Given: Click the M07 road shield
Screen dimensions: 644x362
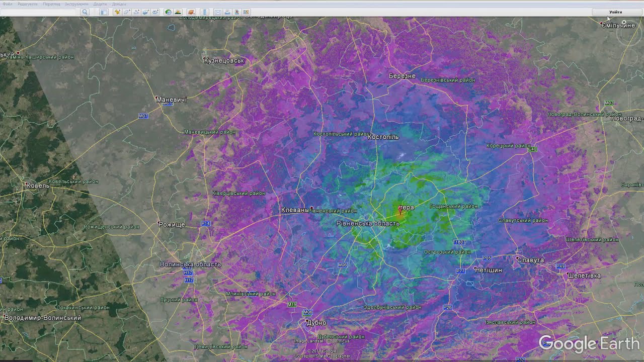Looking at the screenshot, I should (x=143, y=116).
